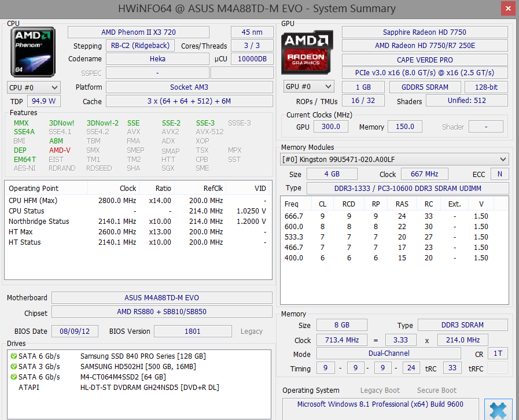Select the HT Max row

(138, 231)
